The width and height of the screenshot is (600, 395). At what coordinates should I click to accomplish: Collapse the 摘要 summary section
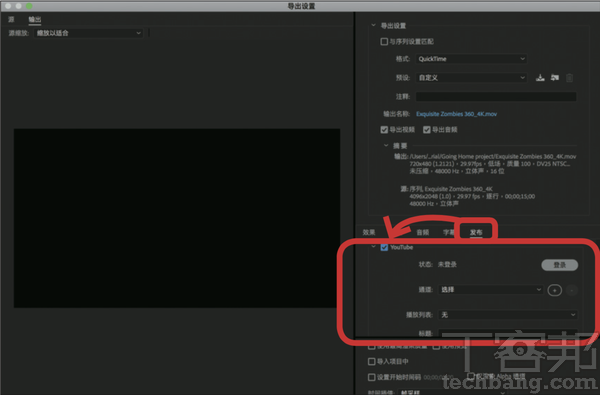386,145
